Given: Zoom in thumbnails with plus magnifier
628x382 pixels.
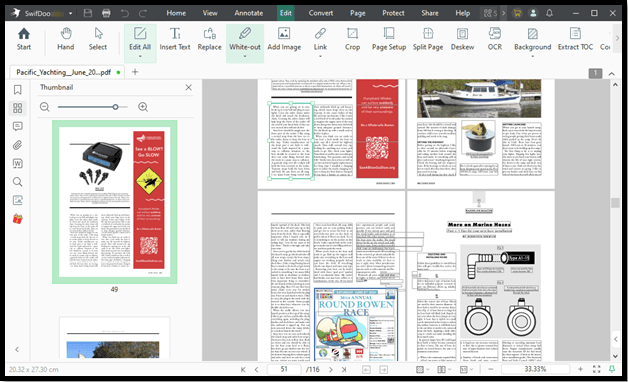Looking at the screenshot, I should tap(143, 107).
